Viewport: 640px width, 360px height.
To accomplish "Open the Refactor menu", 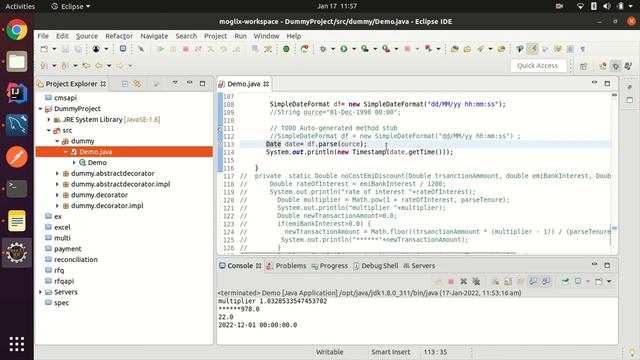I will (119, 36).
